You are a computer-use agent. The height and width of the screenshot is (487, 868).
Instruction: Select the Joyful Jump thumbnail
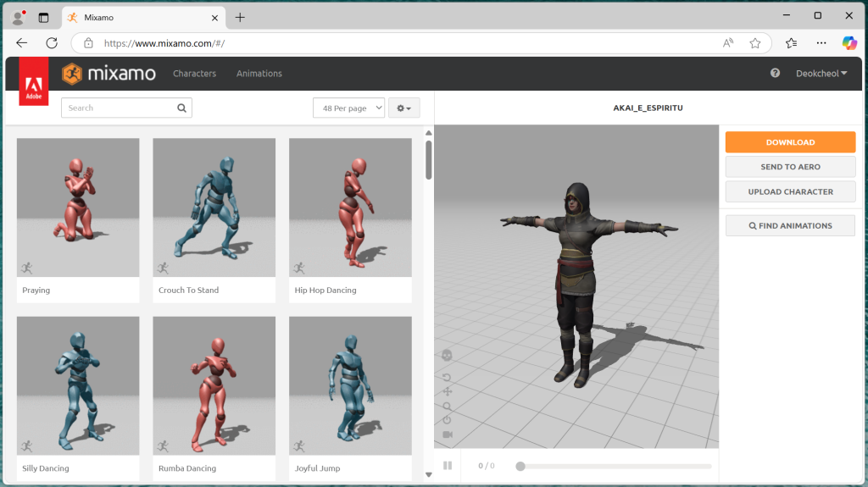point(350,385)
